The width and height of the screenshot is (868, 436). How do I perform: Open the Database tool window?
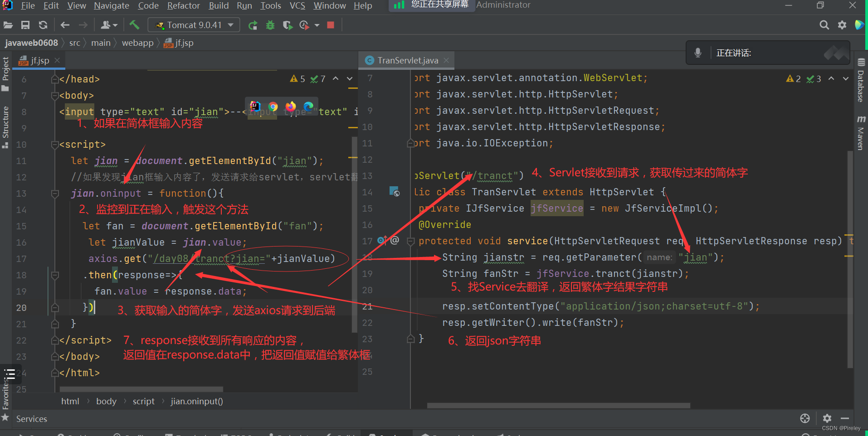tap(861, 81)
